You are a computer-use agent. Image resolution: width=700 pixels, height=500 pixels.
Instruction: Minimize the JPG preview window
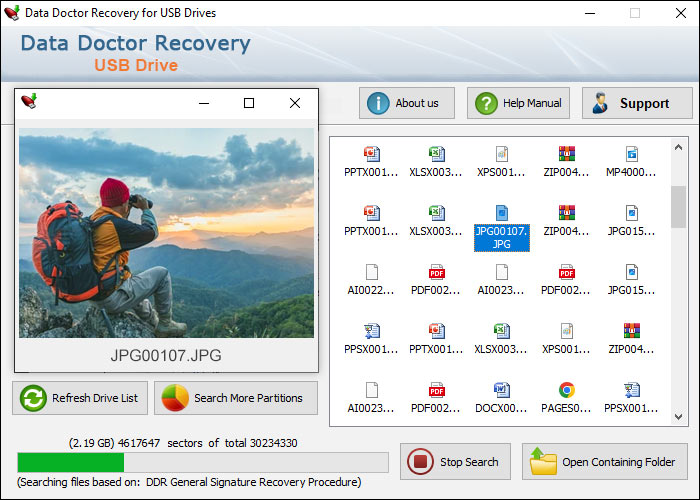[x=204, y=103]
